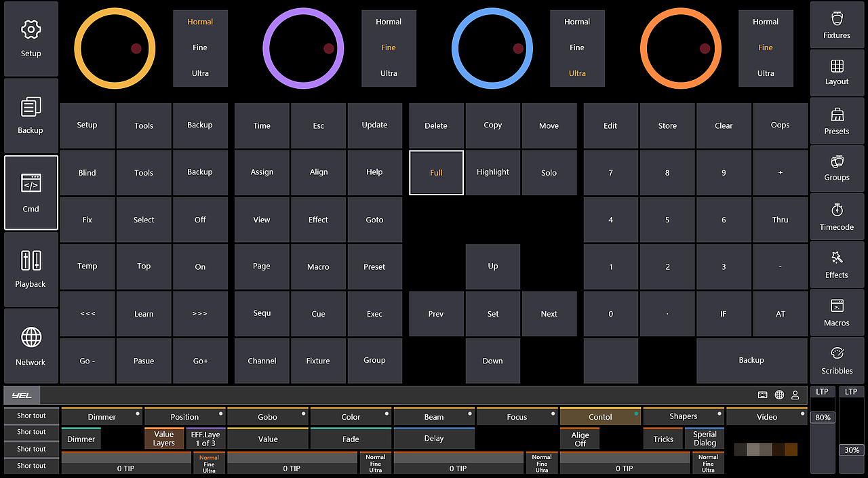Set yellow encoder resolution to Fine

(x=200, y=47)
